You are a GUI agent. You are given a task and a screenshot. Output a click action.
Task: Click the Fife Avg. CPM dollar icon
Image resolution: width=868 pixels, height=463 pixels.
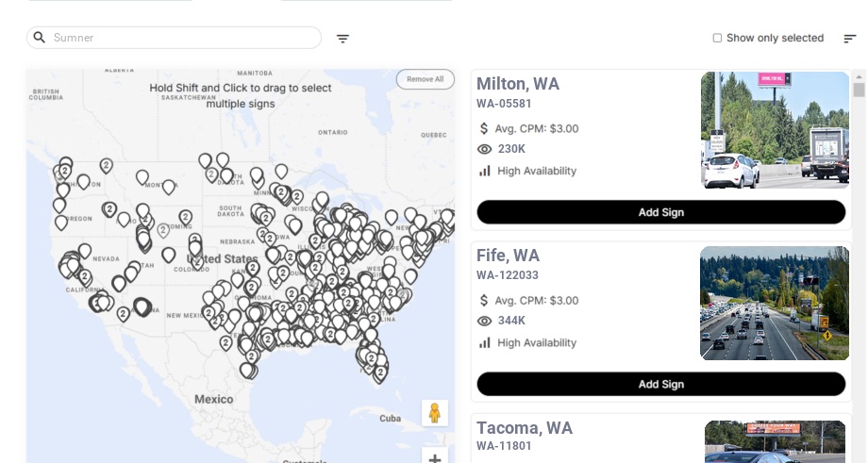pyautogui.click(x=484, y=301)
